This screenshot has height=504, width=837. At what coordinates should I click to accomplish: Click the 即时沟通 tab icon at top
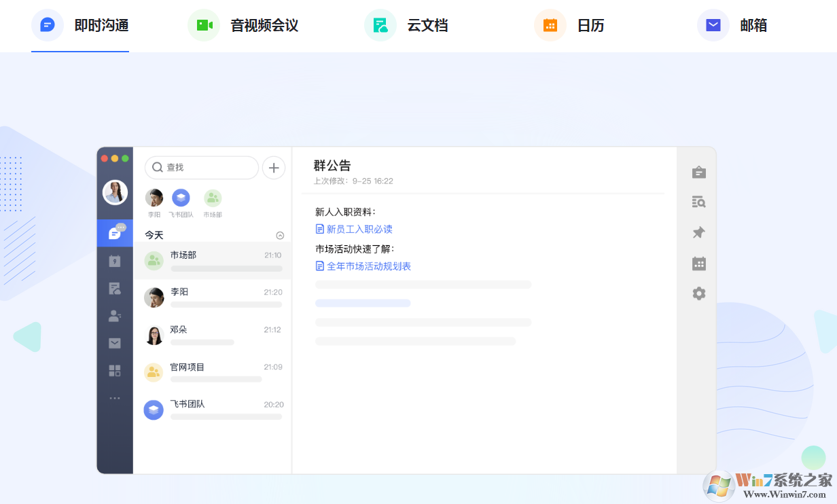47,25
